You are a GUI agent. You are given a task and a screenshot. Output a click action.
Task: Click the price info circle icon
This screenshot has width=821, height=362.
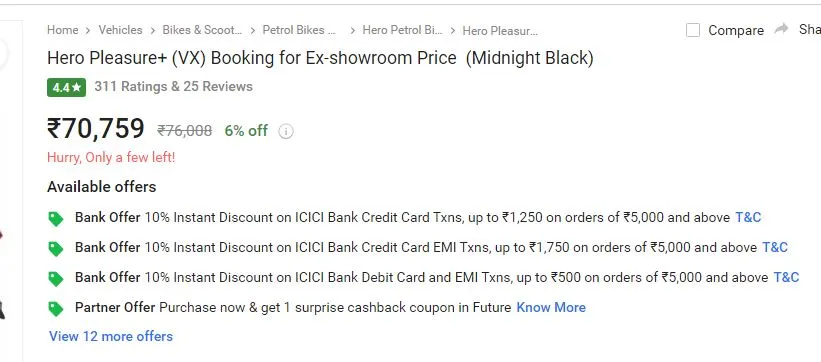coord(285,131)
